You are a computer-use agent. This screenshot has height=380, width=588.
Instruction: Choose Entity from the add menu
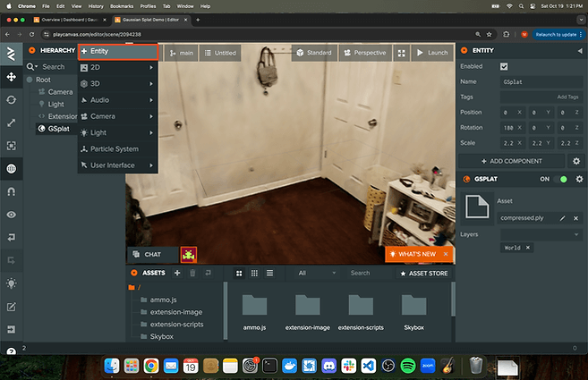point(118,52)
